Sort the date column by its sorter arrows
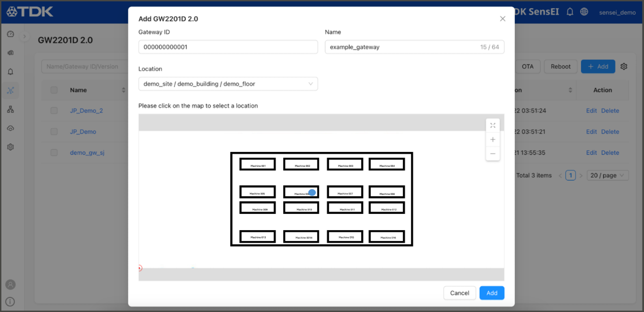The height and width of the screenshot is (312, 644). coord(571,90)
